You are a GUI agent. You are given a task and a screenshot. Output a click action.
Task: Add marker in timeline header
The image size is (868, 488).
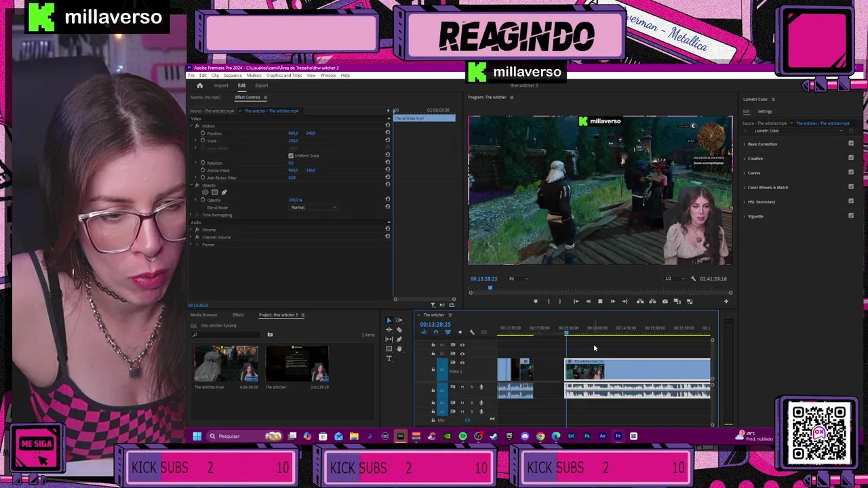tap(460, 332)
